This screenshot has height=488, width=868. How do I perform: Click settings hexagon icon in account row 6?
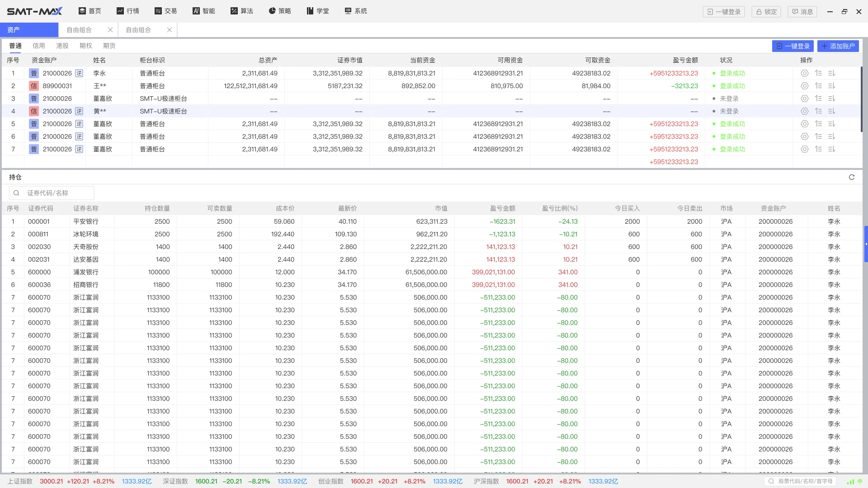[804, 136]
